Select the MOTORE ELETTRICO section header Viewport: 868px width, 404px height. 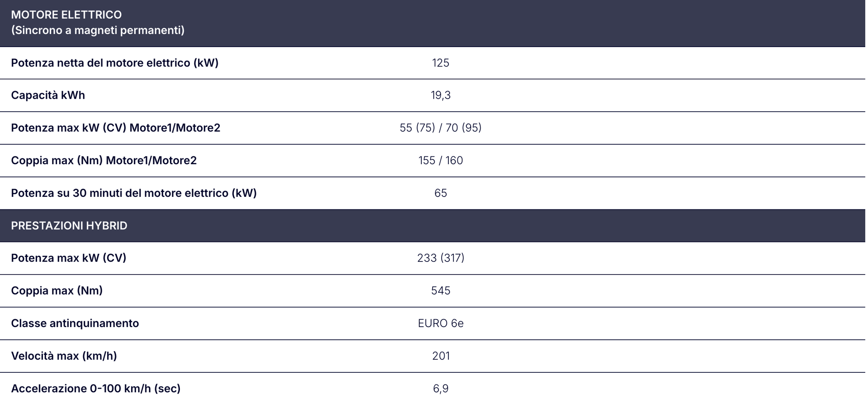(x=433, y=23)
